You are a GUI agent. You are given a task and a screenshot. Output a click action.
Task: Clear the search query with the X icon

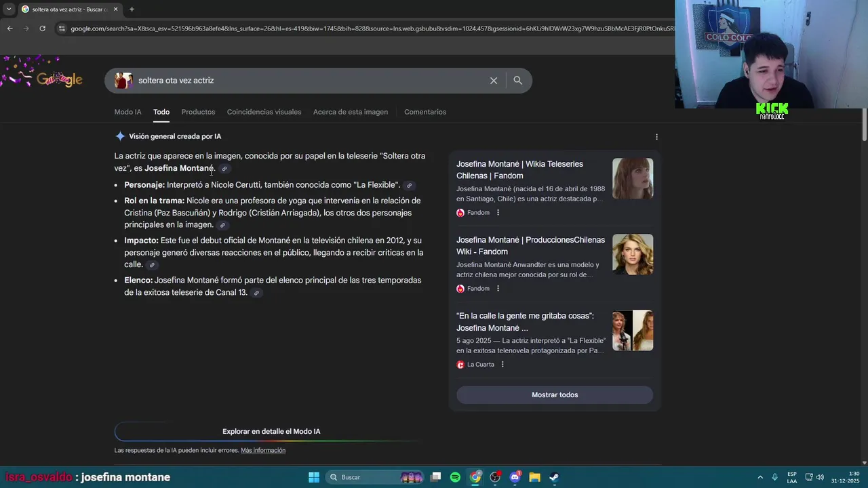coord(494,81)
